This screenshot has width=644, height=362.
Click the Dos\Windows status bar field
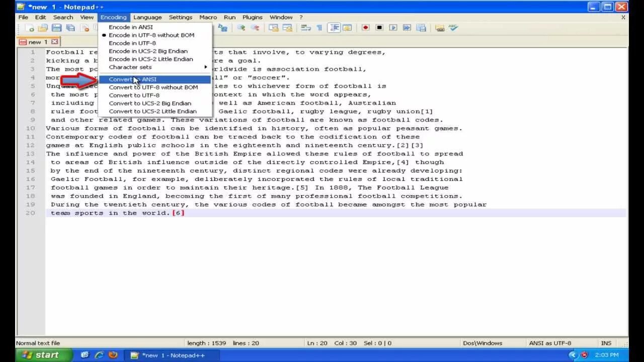coord(482,343)
